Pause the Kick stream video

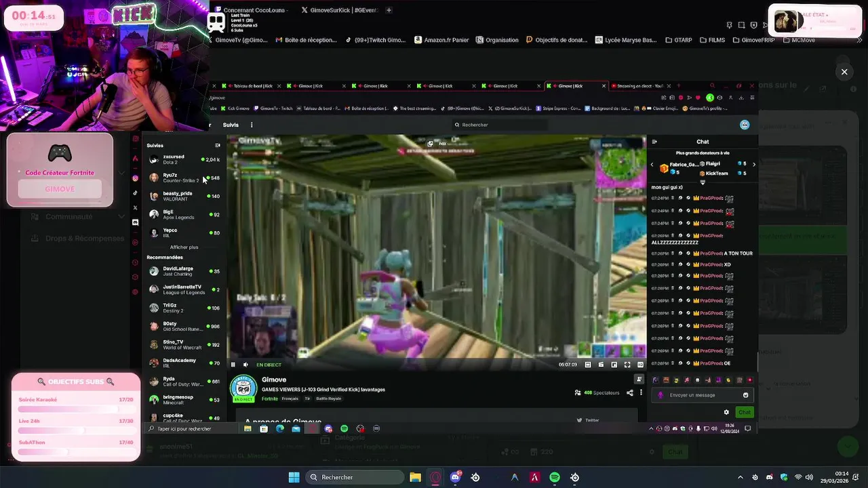233,365
